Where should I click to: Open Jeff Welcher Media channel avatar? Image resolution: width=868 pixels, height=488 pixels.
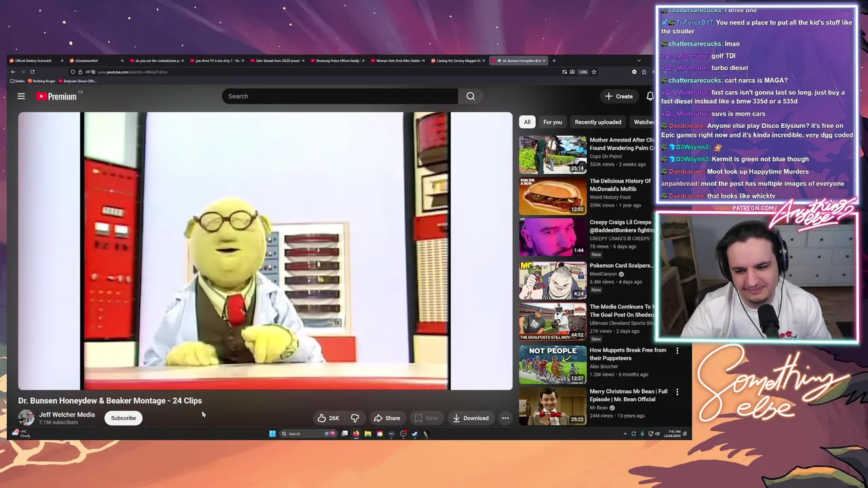point(26,418)
